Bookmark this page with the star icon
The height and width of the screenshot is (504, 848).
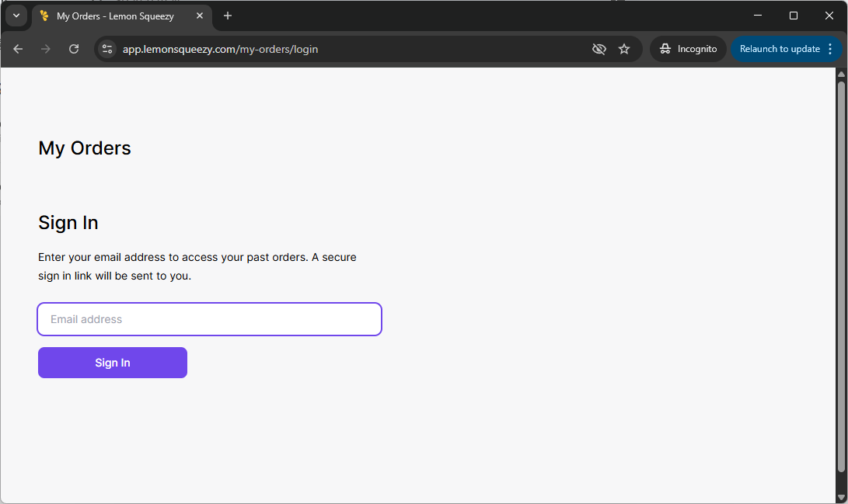[x=624, y=49]
